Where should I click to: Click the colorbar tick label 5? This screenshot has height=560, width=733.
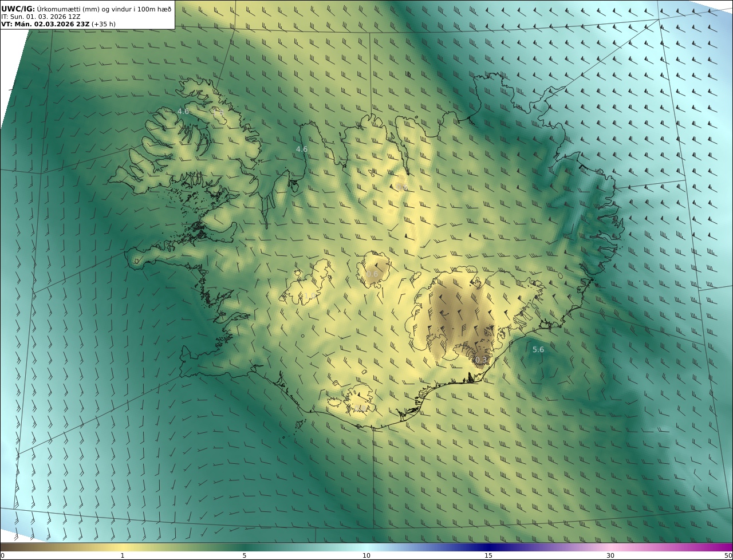tap(245, 555)
